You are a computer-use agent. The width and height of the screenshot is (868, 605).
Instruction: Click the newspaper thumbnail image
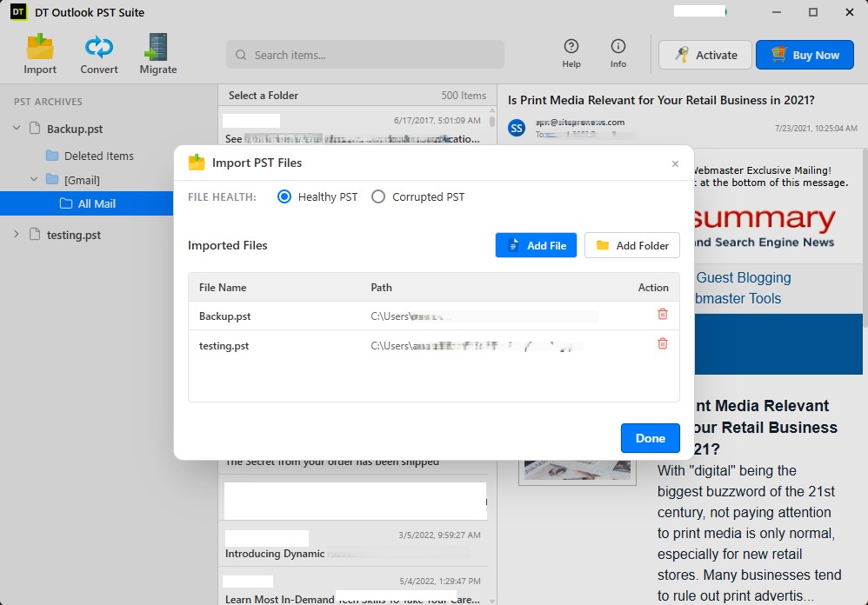[x=578, y=470]
